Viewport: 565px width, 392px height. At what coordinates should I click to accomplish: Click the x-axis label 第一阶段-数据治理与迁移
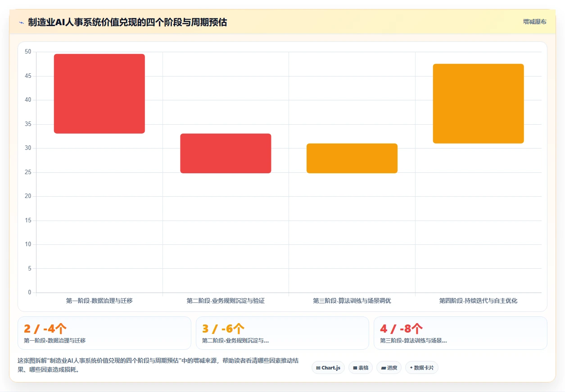click(x=99, y=301)
